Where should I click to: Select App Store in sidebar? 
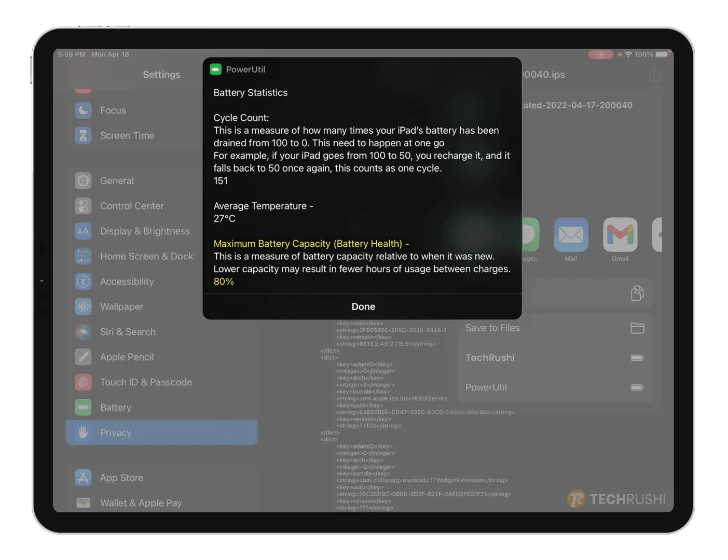pos(162,478)
